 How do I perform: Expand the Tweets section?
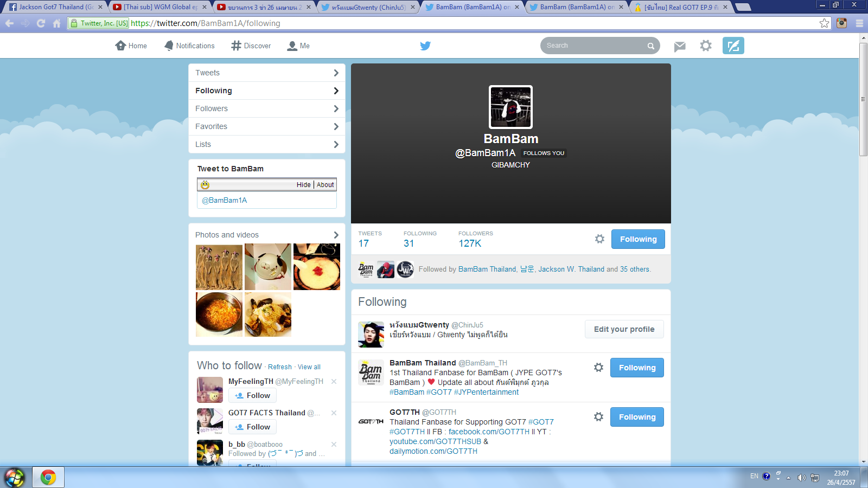tap(267, 73)
